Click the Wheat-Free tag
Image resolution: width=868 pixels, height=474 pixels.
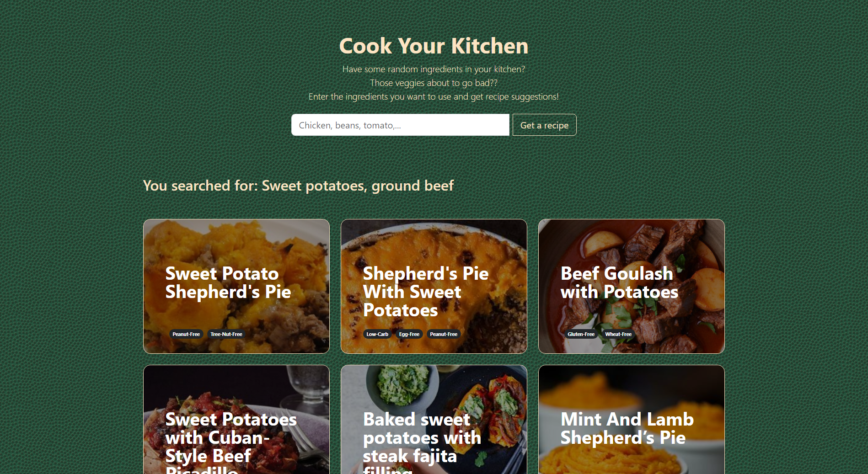[x=618, y=334]
